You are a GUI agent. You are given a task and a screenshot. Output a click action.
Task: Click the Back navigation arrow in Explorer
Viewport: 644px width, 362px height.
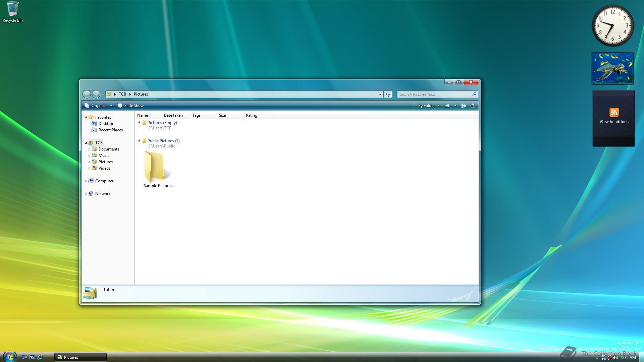tap(87, 94)
